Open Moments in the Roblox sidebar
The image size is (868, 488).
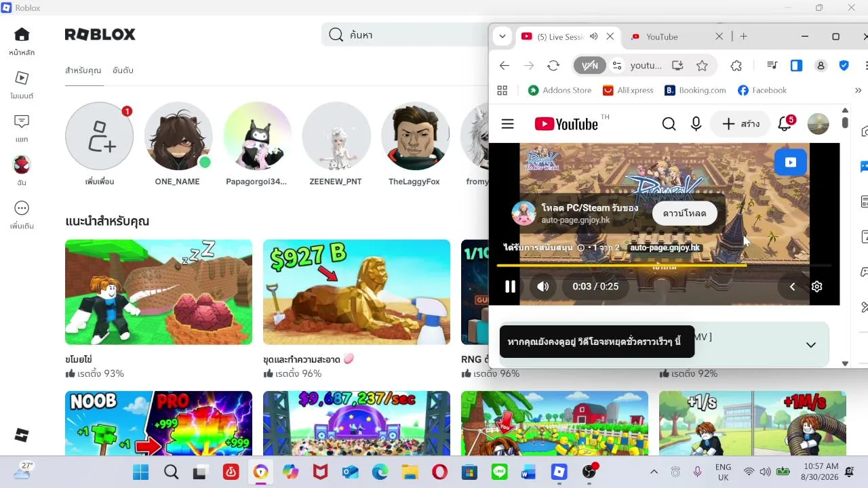[22, 78]
